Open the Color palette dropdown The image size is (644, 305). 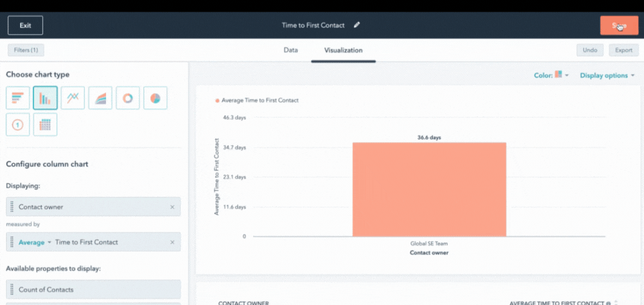551,76
